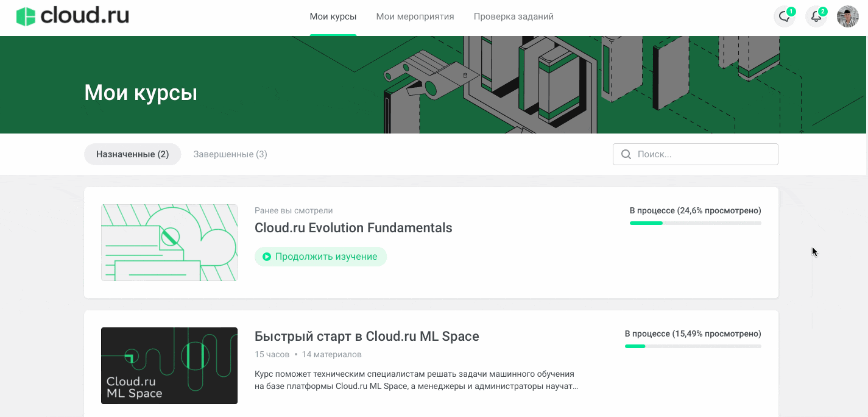Viewport: 868px width, 417px height.
Task: Click play icon on Продолжить изучение
Action: 266,257
